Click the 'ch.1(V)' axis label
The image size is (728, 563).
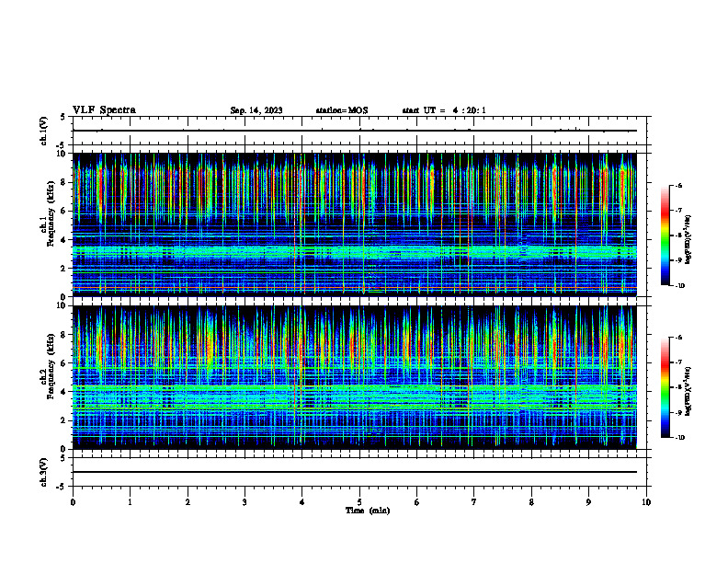(44, 131)
